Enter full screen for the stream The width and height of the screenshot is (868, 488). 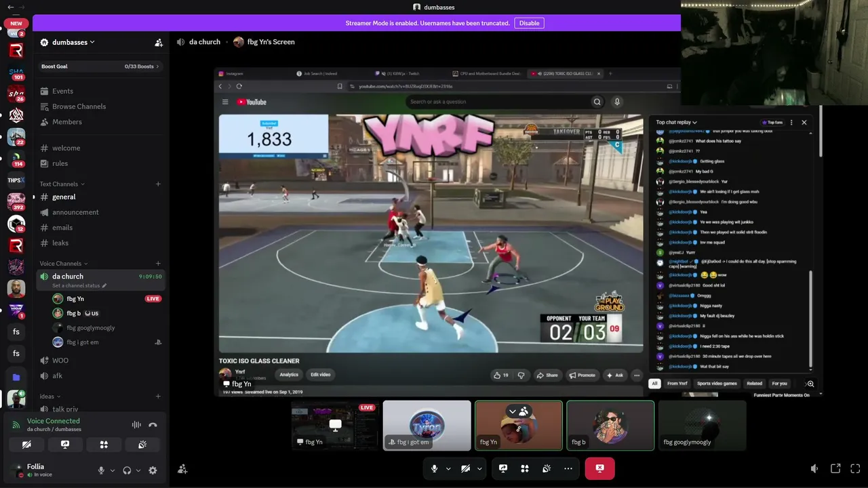tap(855, 468)
